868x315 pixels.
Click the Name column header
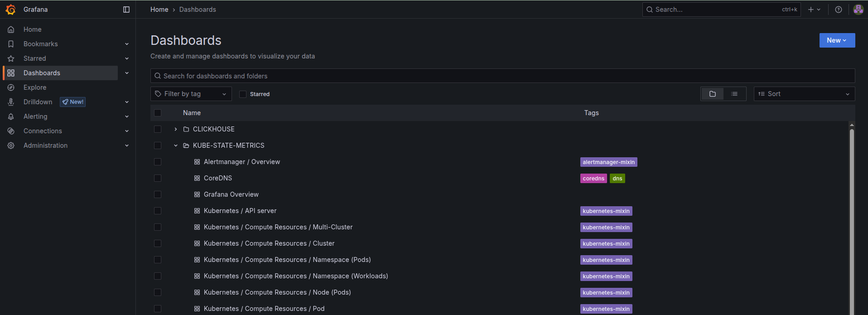[192, 113]
